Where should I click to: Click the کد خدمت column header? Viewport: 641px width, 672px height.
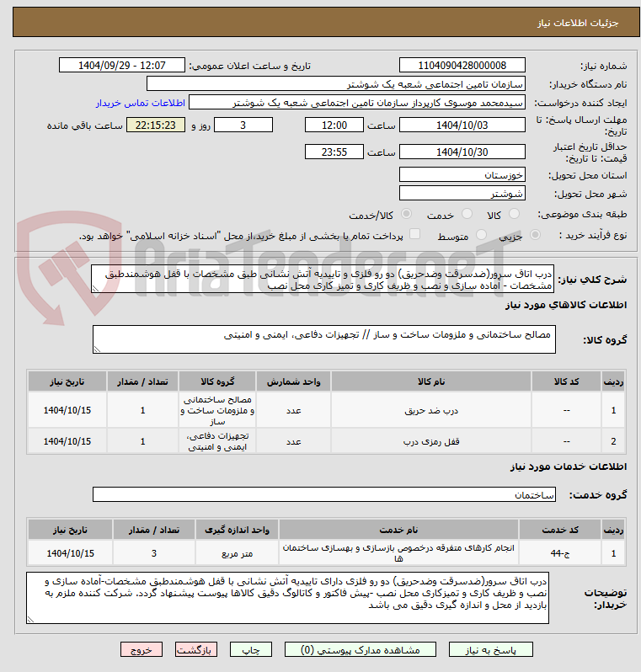560,530
